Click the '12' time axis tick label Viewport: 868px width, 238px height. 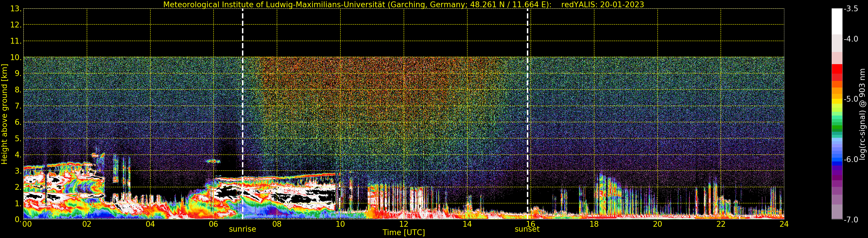pyautogui.click(x=404, y=224)
